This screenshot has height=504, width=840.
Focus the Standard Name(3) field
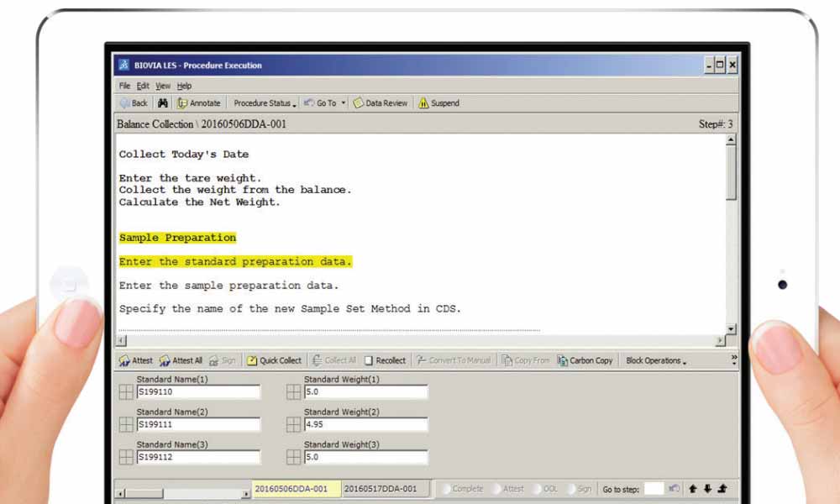pos(198,458)
